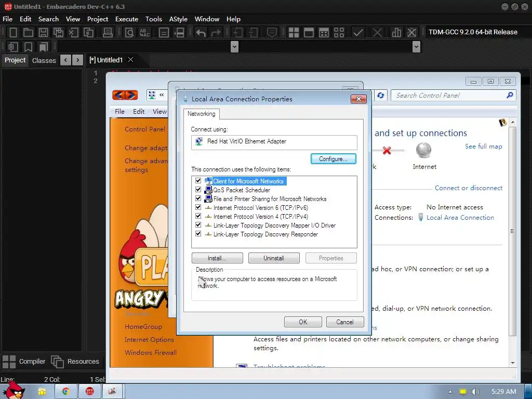The height and width of the screenshot is (399, 532).
Task: Open the second function dropdown in toolbar
Action: tap(416, 47)
